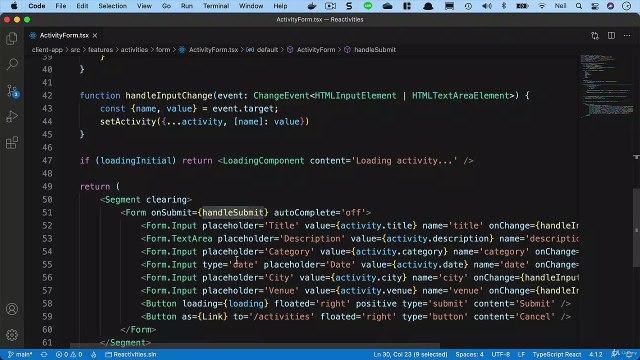
Task: Open Spotlight search in menu bar
Action: (579, 6)
